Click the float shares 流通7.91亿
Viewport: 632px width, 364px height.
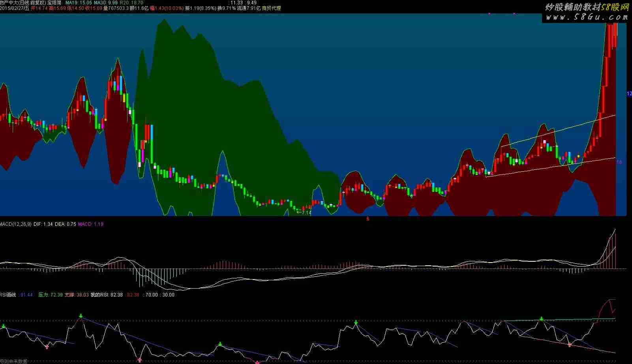tap(249, 8)
